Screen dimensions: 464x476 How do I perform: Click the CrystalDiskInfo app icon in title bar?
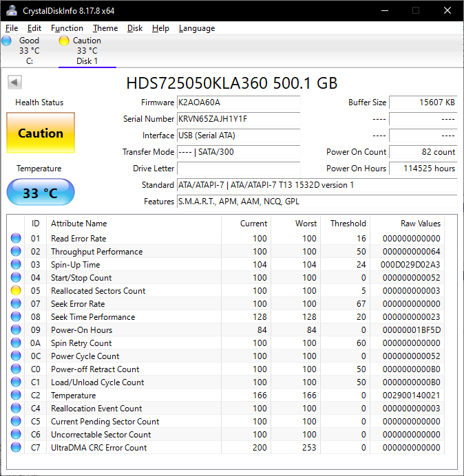11,10
